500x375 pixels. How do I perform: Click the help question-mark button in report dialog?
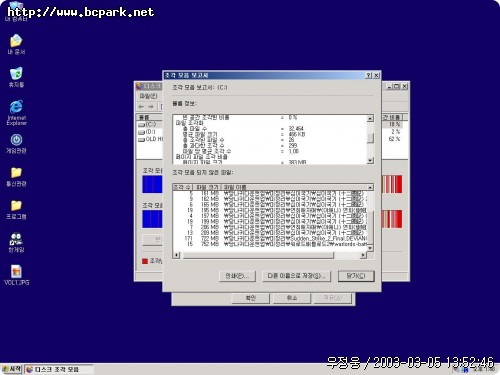(369, 75)
